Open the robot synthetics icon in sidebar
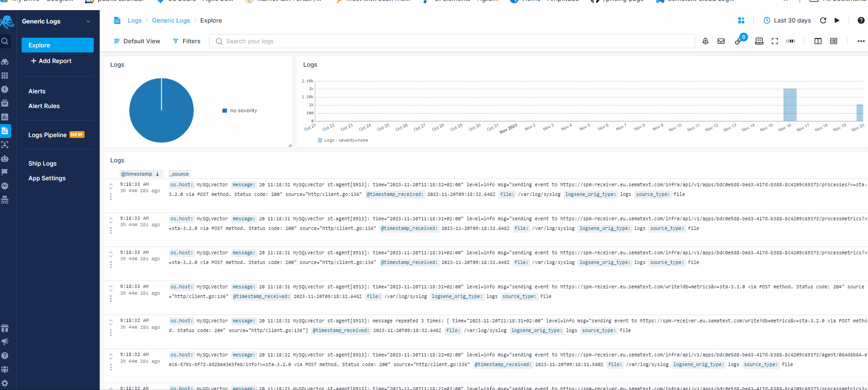This screenshot has height=390, width=868. tap(5, 158)
